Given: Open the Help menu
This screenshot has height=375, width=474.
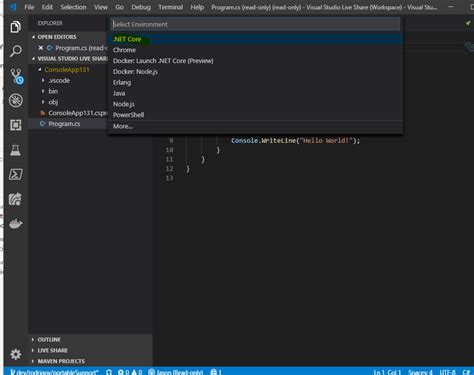Looking at the screenshot, I should pyautogui.click(x=197, y=7).
